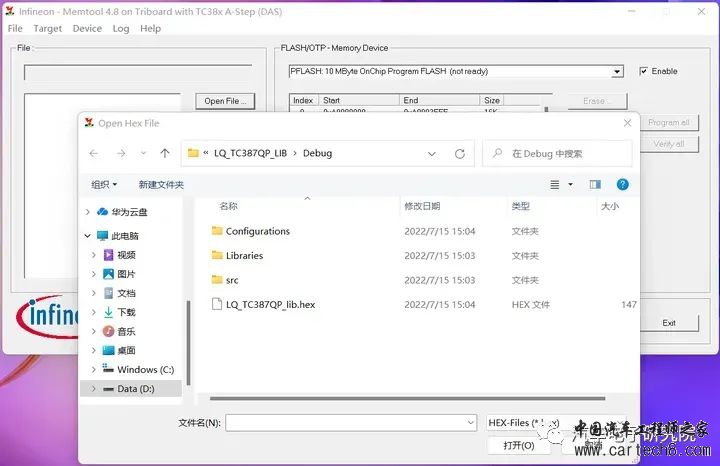720x466 pixels.
Task: Open 文件名 combo box dropdown arrow
Action: click(x=471, y=422)
